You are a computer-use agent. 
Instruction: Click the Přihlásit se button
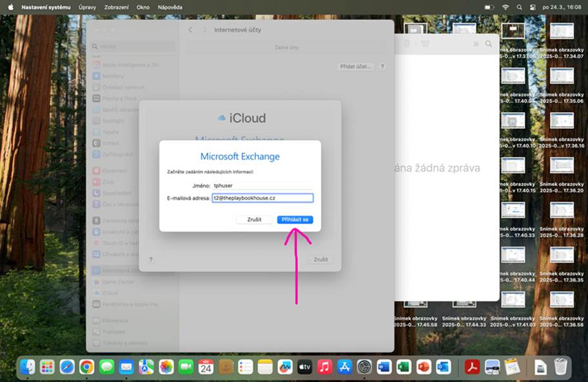295,220
